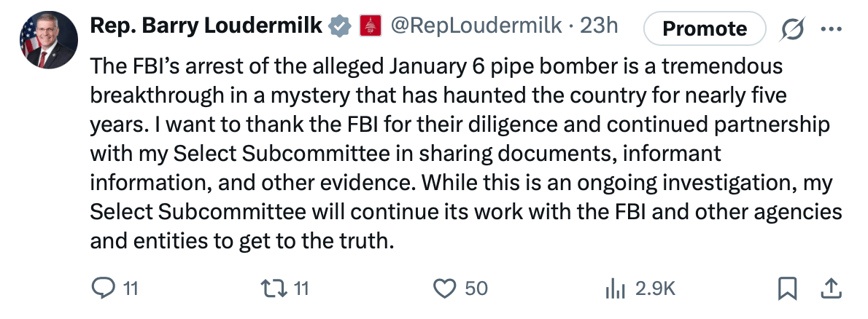Image resolution: width=868 pixels, height=319 pixels.
Task: Open the view analytics bar-chart icon
Action: tap(616, 289)
